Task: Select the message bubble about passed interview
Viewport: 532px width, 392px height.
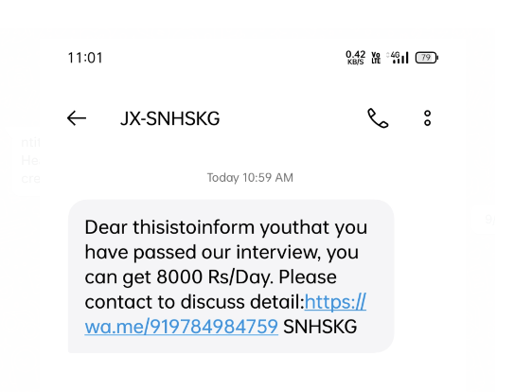Action: click(231, 276)
